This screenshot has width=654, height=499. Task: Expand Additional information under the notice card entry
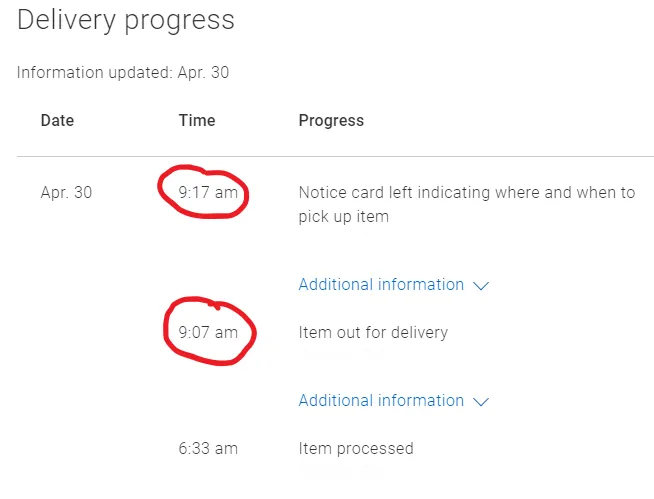pos(381,285)
